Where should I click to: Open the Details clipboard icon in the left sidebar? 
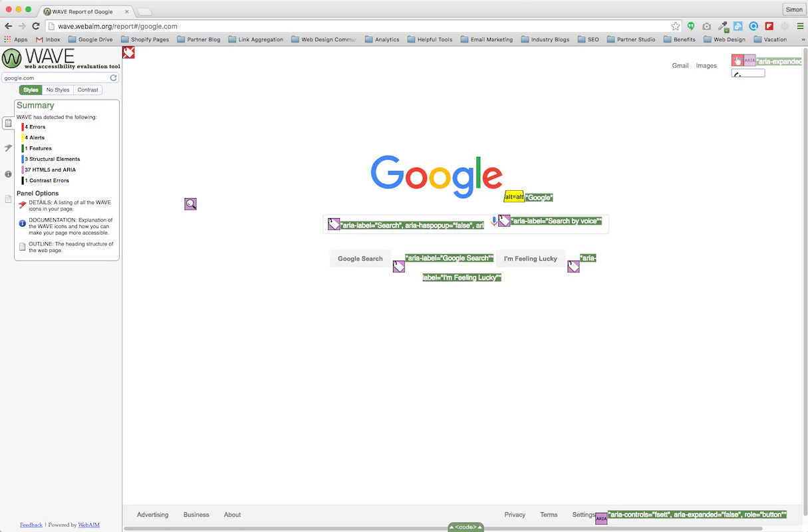[8, 123]
